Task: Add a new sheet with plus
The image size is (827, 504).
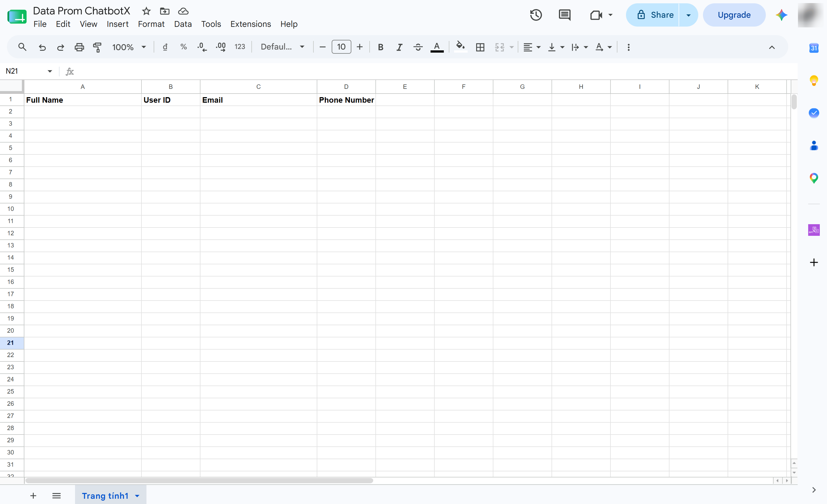Action: [x=33, y=496]
